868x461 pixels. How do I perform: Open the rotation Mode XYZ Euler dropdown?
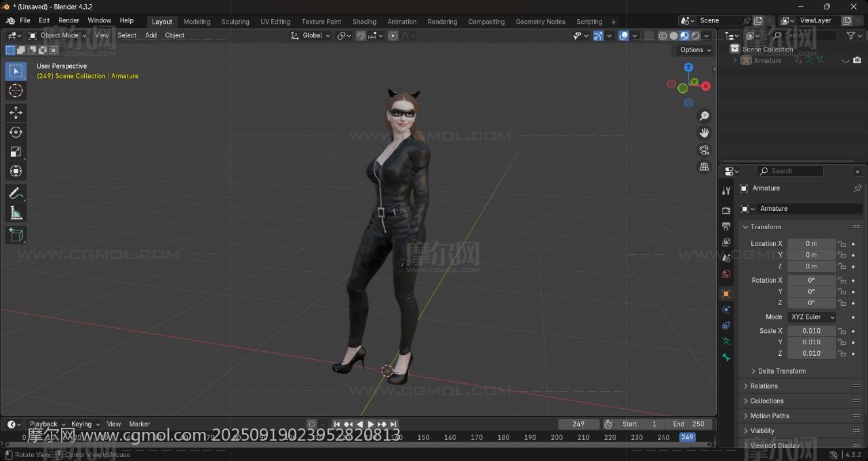[812, 317]
